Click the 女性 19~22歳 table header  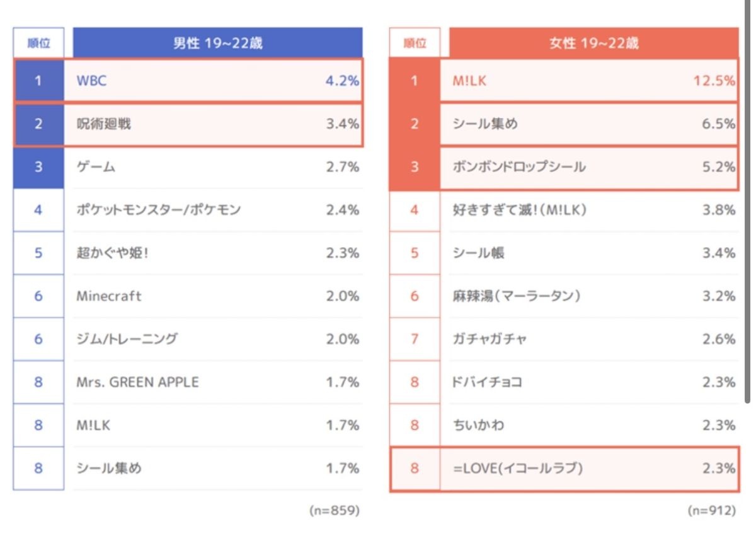click(593, 43)
